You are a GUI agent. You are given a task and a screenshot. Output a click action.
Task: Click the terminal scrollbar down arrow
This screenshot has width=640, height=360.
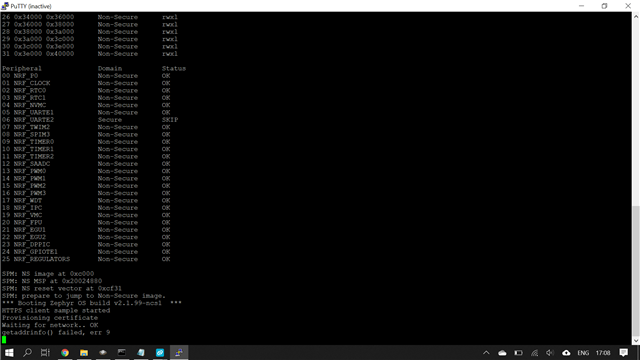click(636, 340)
